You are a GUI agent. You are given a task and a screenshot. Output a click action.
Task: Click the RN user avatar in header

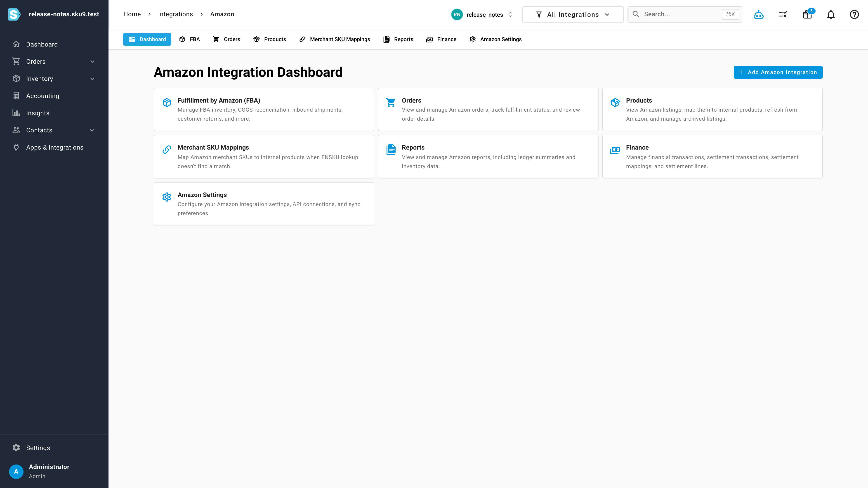click(457, 14)
